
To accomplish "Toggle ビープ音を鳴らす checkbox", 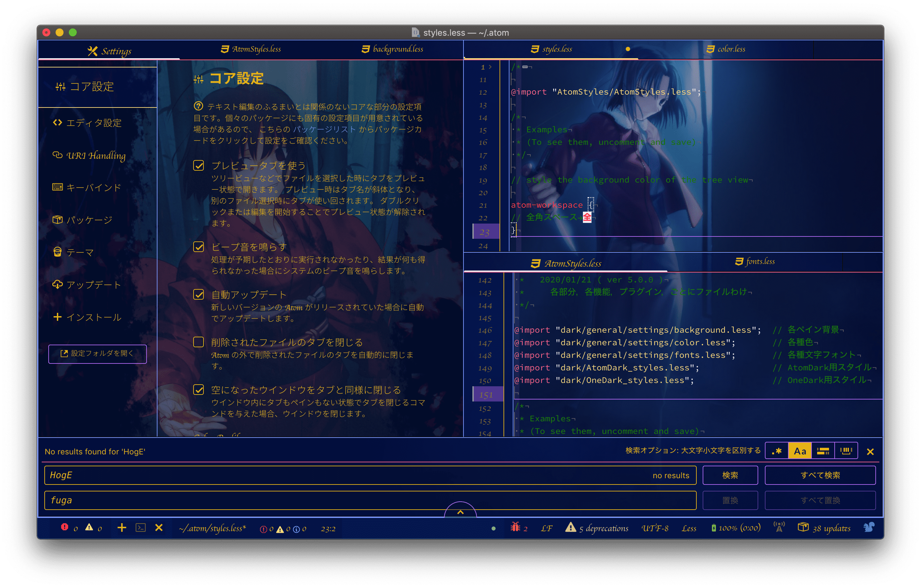I will click(198, 247).
